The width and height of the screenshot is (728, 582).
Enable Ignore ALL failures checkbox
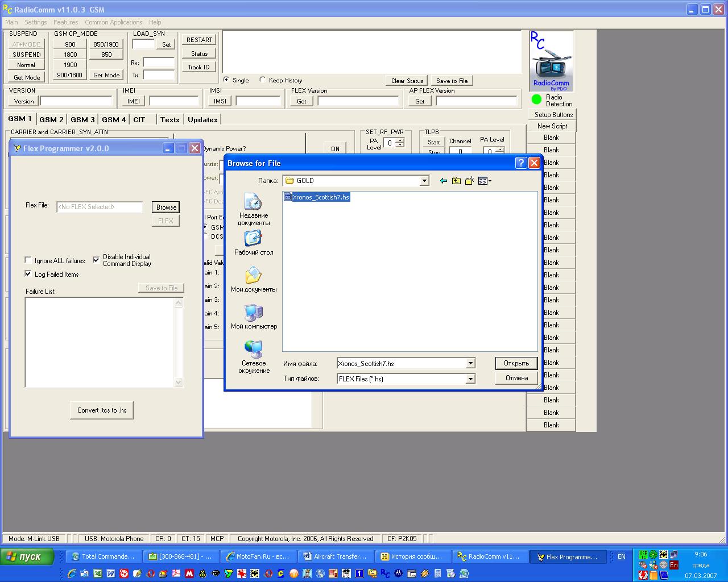coord(28,260)
